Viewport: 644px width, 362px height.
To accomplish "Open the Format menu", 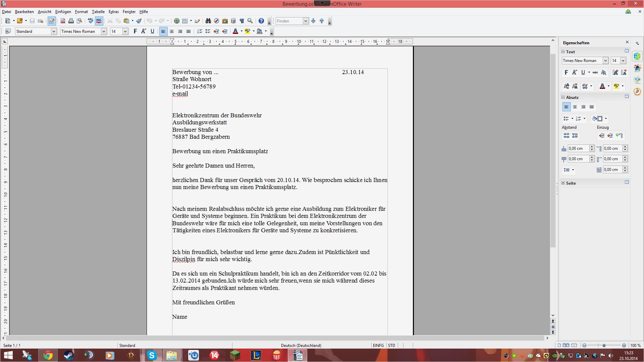I will (81, 12).
